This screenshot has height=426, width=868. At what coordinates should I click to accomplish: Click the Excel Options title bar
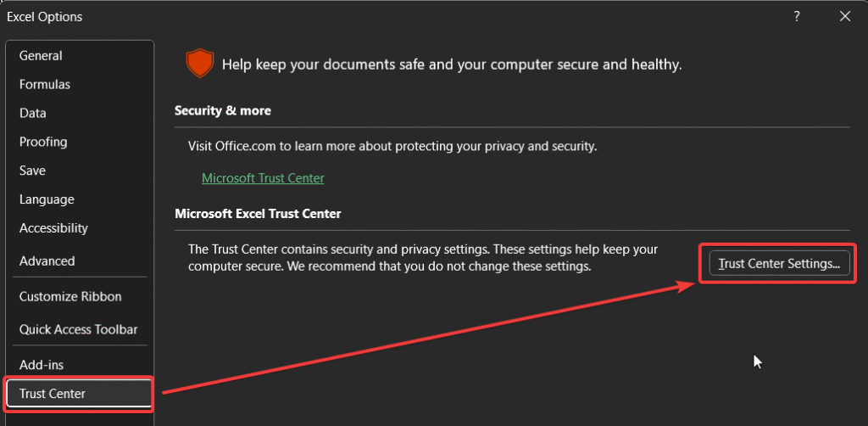[x=339, y=16]
